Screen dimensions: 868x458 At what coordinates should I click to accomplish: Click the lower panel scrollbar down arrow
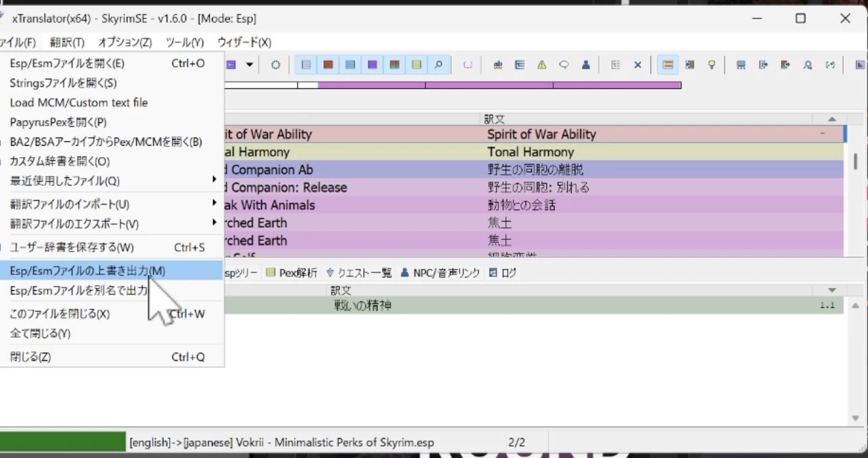point(856,419)
